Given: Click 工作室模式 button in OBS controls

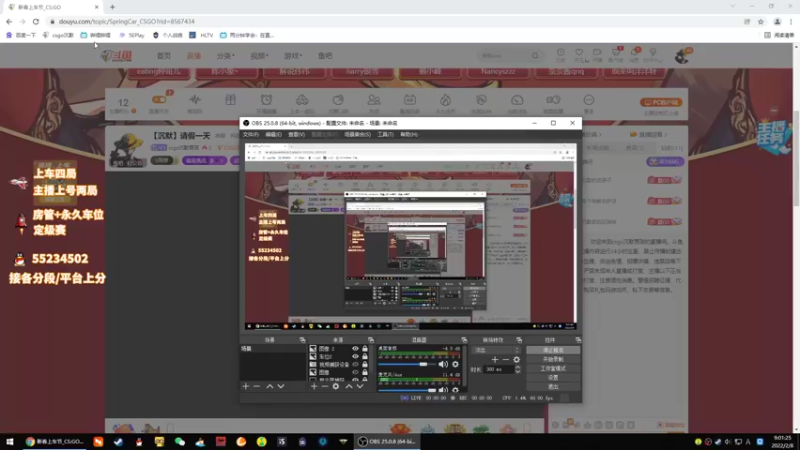Looking at the screenshot, I should pos(553,368).
